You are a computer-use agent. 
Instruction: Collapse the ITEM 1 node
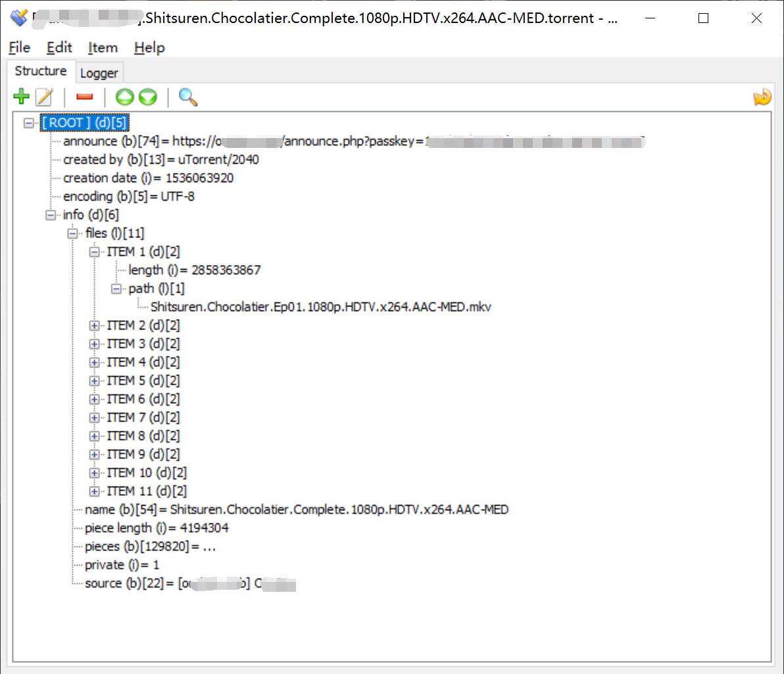pyautogui.click(x=94, y=252)
